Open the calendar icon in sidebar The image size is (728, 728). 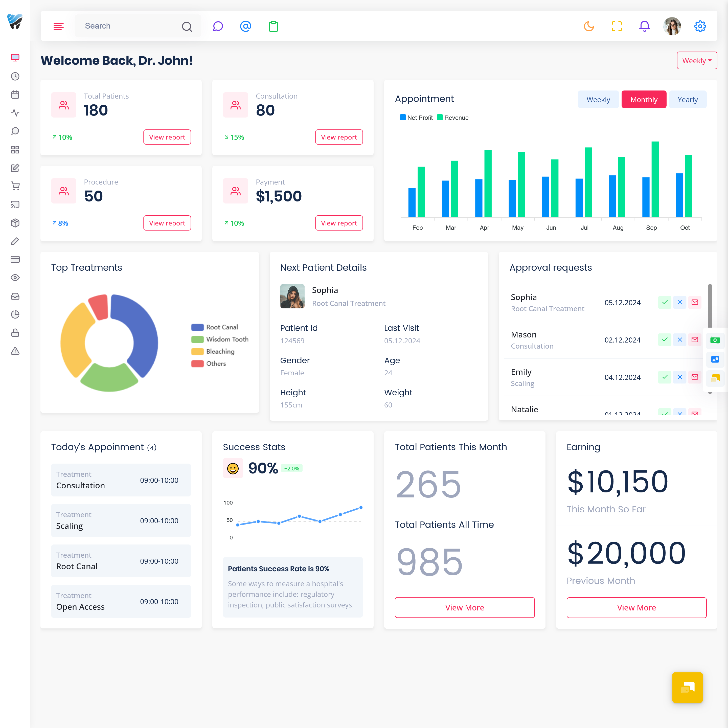tap(15, 95)
